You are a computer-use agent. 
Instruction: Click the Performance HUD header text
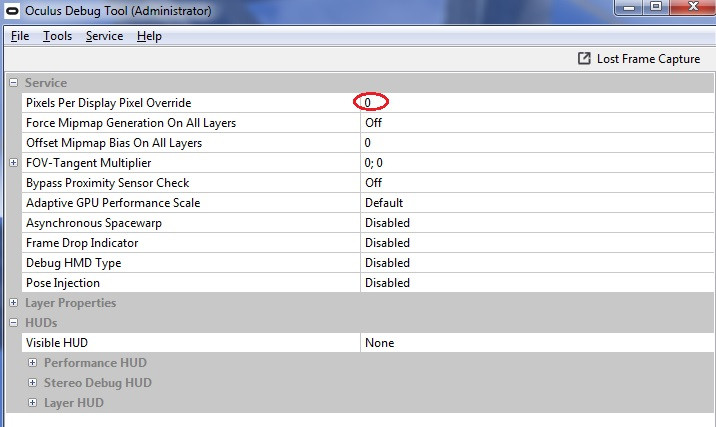point(95,363)
